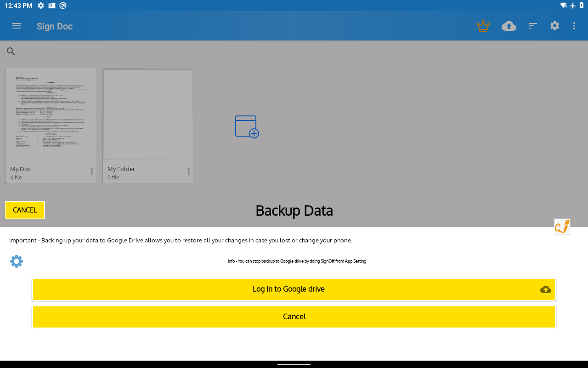Tap the search magnifier icon
This screenshot has width=588, height=368.
[x=11, y=52]
